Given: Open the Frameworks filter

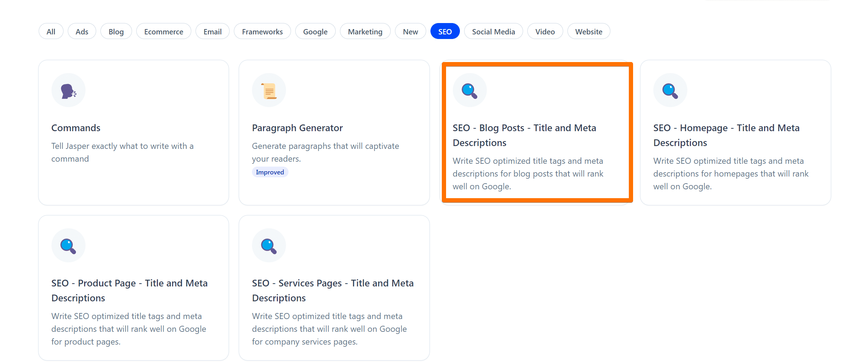Looking at the screenshot, I should coord(262,32).
